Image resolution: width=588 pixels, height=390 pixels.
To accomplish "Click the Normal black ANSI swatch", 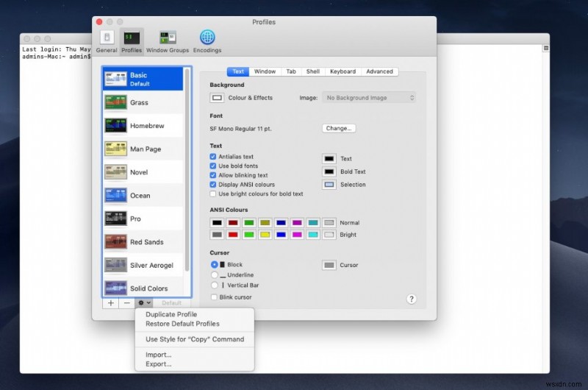I will [217, 223].
